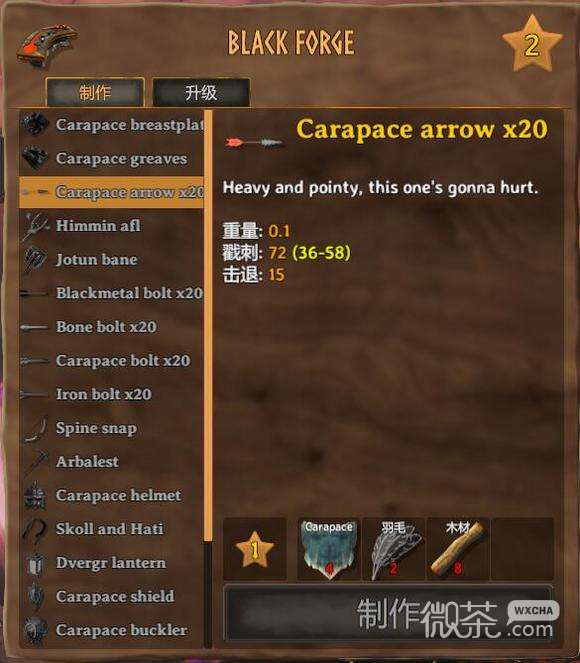Select Blackmetal bolt x20 recipe
The width and height of the screenshot is (580, 663).
click(x=111, y=293)
